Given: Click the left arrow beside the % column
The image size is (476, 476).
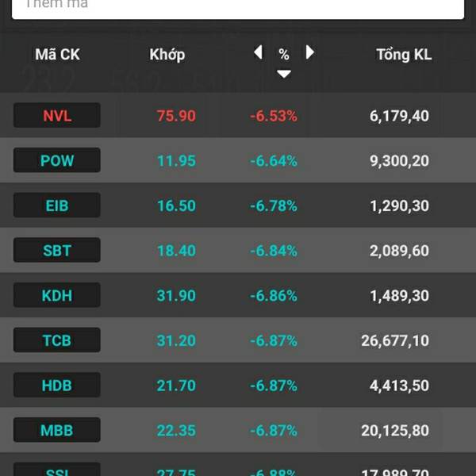Looking at the screenshot, I should (x=258, y=52).
